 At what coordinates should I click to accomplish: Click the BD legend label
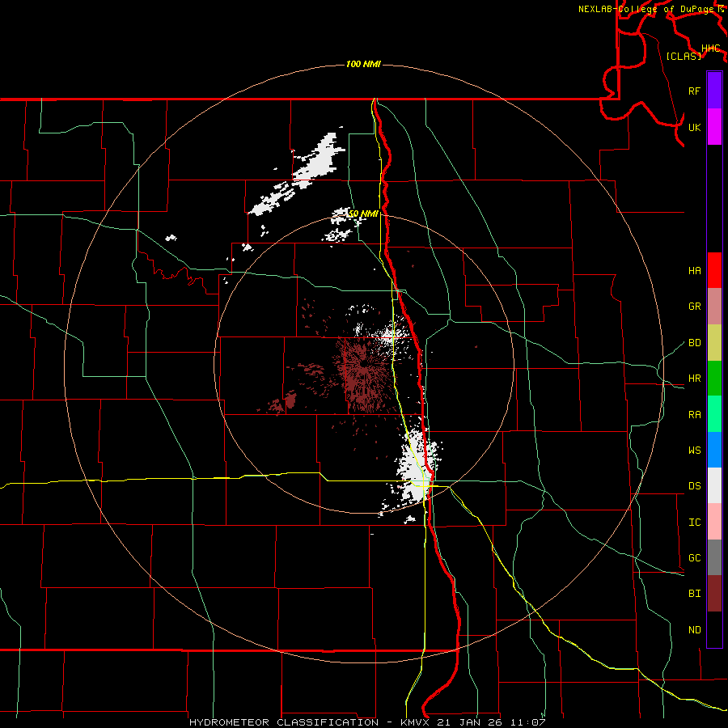tap(694, 343)
